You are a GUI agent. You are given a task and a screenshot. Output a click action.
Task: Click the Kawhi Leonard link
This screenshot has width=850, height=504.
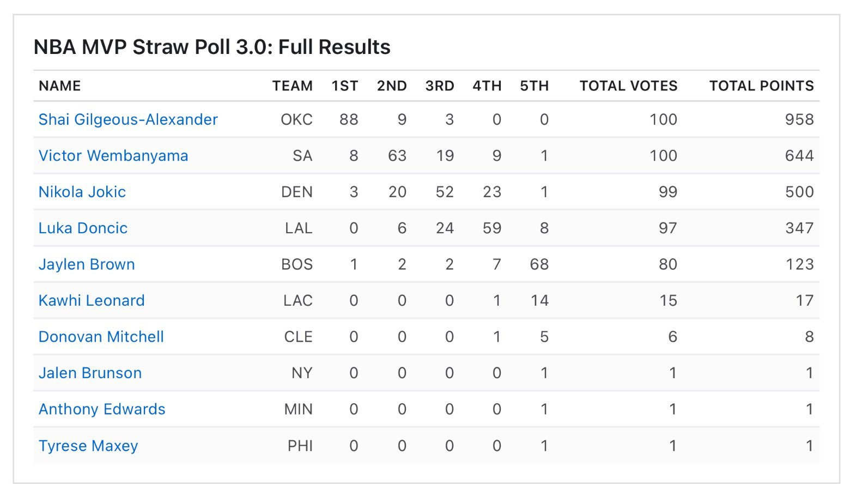pos(92,301)
